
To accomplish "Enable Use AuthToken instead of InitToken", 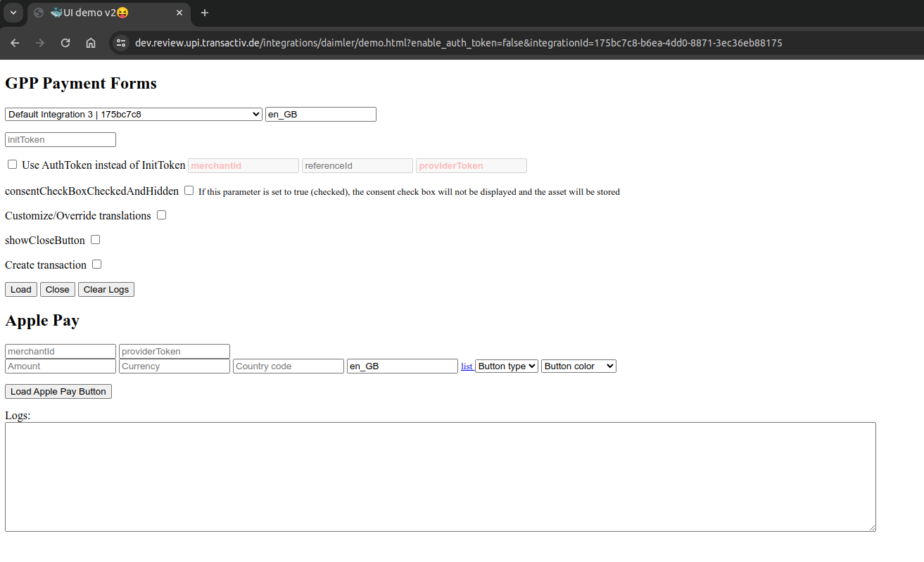I will (x=12, y=165).
